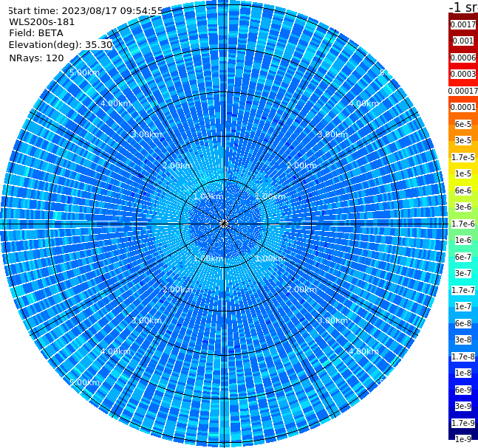
Task: Click the Start time 2023/08/17 09:54:55 text
Action: (86, 11)
